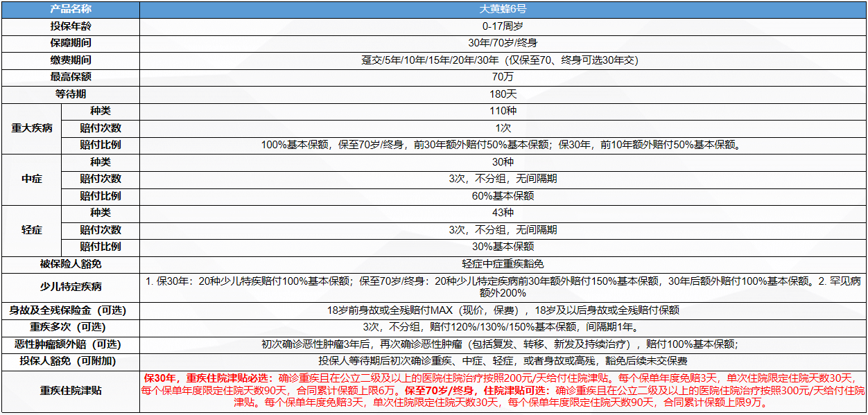
Task: Select the 110种 value cell
Action: [x=503, y=111]
